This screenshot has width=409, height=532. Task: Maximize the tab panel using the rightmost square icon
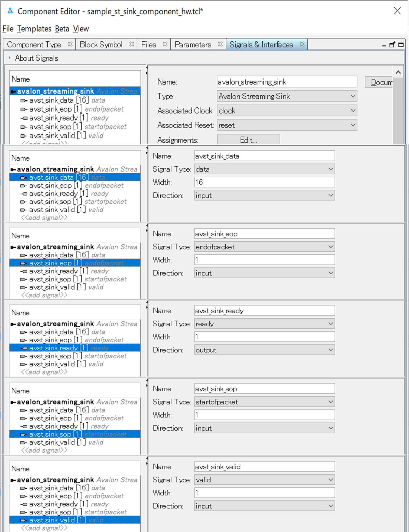[401, 45]
